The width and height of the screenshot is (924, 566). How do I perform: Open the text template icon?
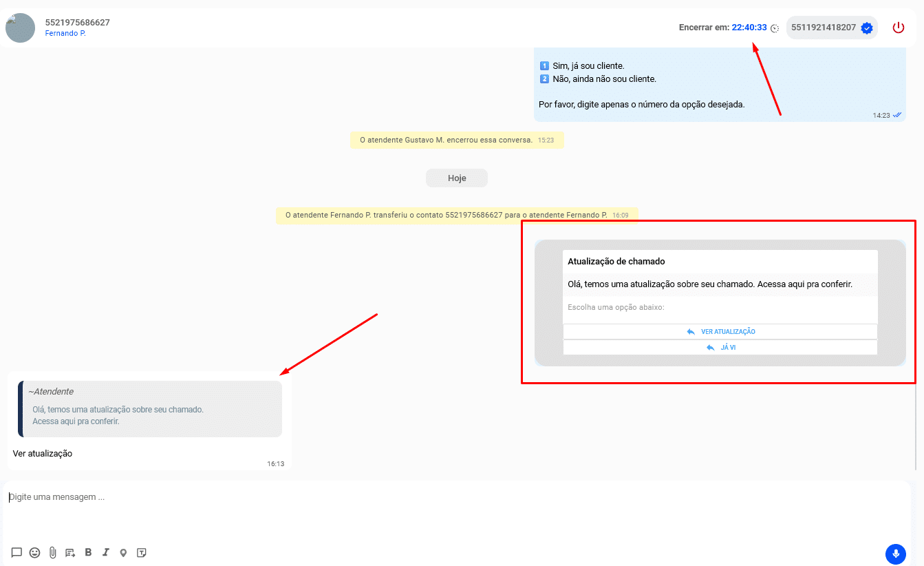pyautogui.click(x=141, y=552)
